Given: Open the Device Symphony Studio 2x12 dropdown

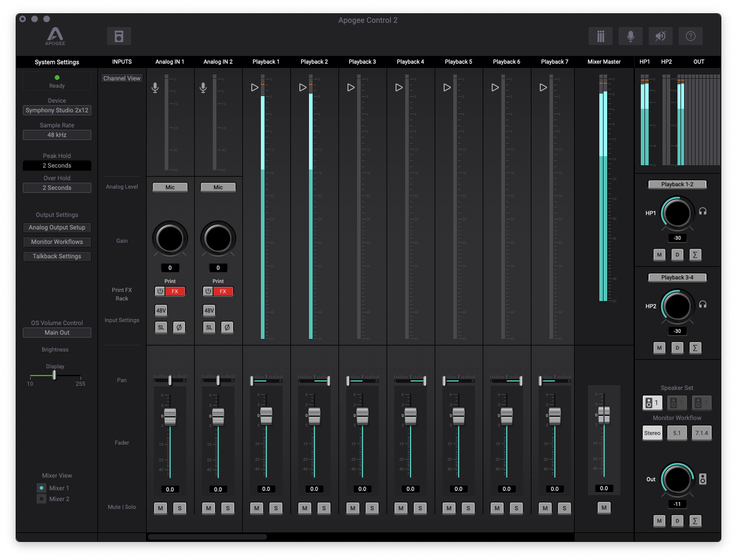Looking at the screenshot, I should point(57,111).
